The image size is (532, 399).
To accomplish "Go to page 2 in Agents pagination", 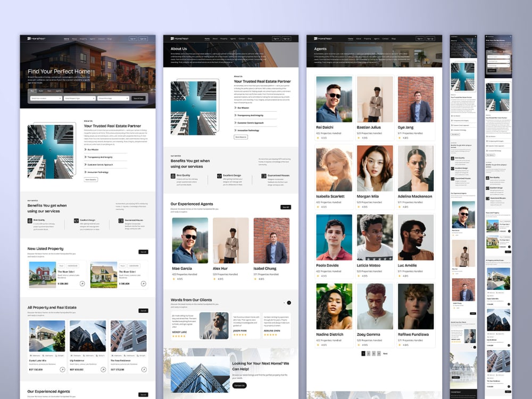I will [x=369, y=354].
